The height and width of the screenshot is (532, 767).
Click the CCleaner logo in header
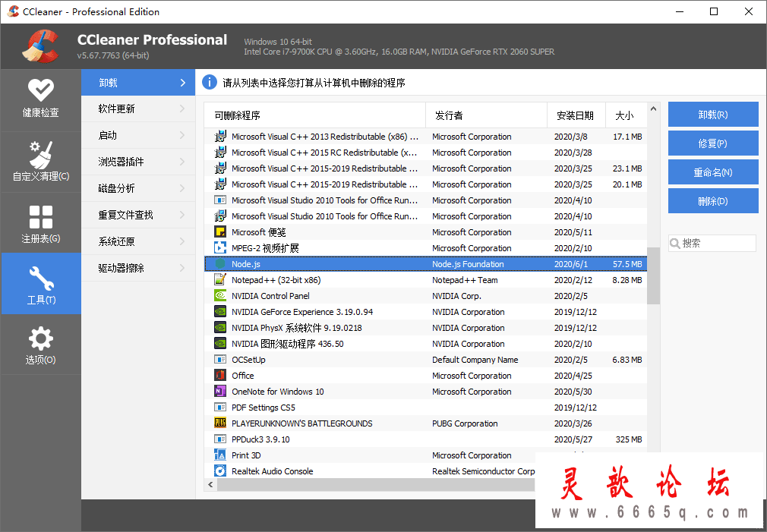(40, 46)
